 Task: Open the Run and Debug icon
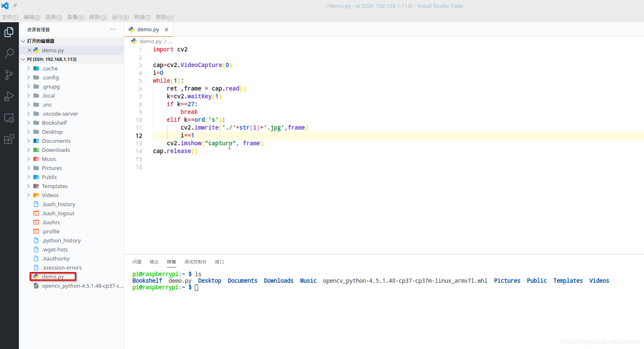pyautogui.click(x=9, y=96)
